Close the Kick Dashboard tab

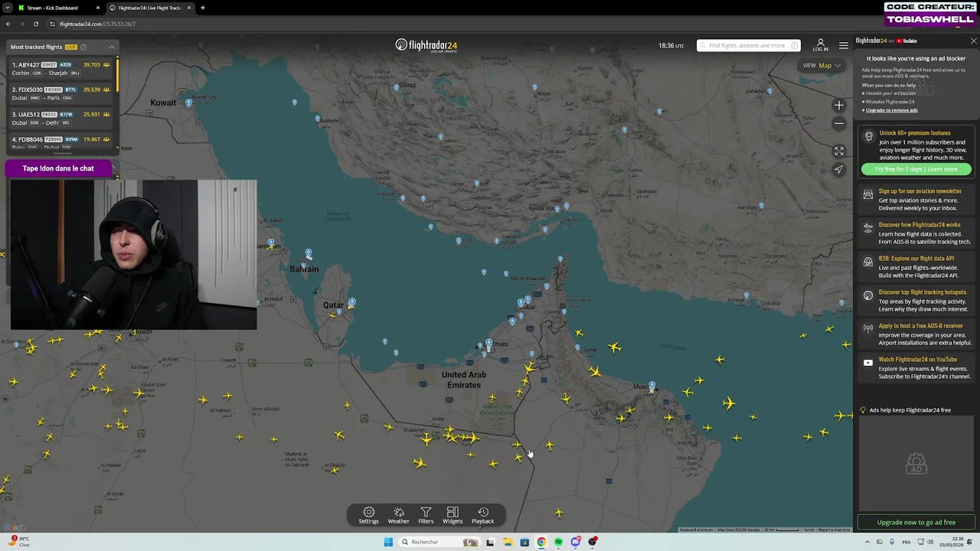click(98, 8)
